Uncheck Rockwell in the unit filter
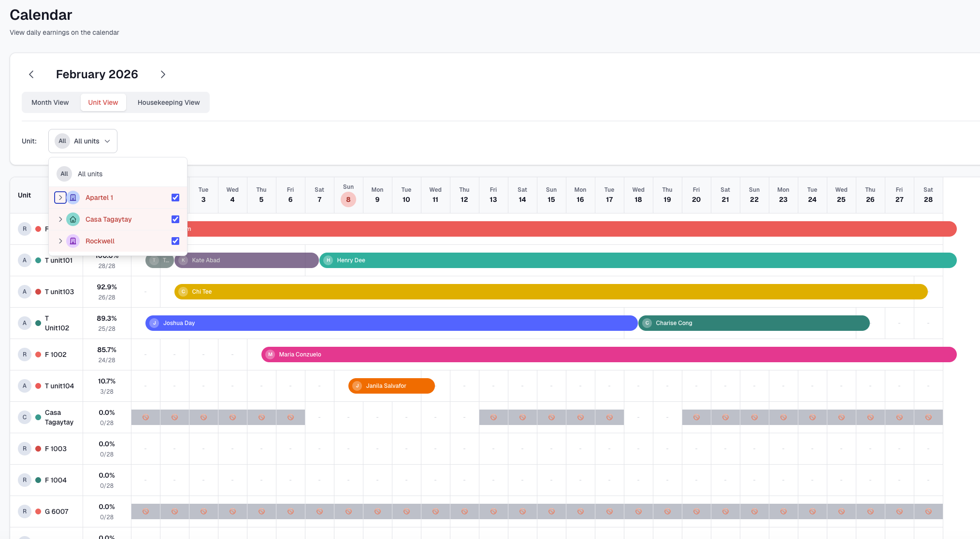The width and height of the screenshot is (980, 539). coord(175,241)
